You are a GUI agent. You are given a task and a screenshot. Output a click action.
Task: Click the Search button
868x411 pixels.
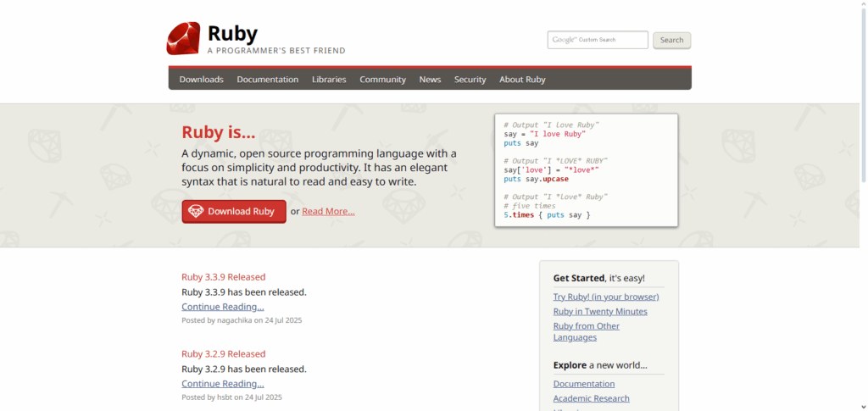[x=671, y=40]
